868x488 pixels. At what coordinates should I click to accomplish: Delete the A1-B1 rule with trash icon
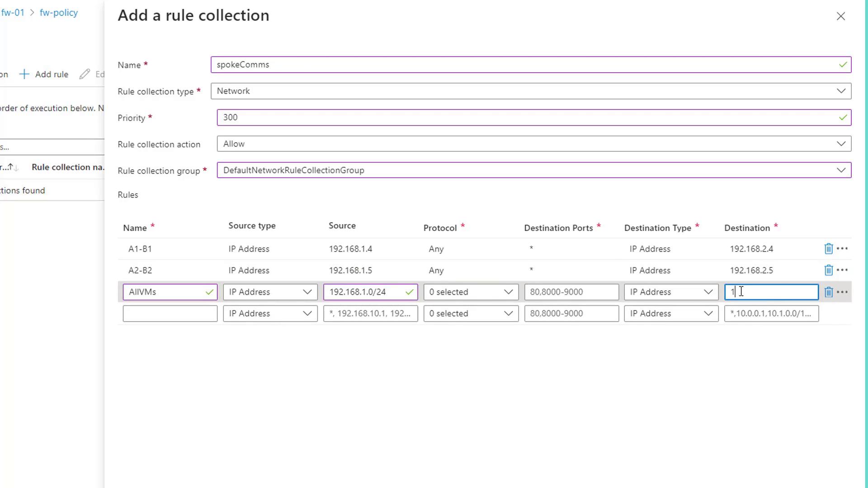point(828,249)
